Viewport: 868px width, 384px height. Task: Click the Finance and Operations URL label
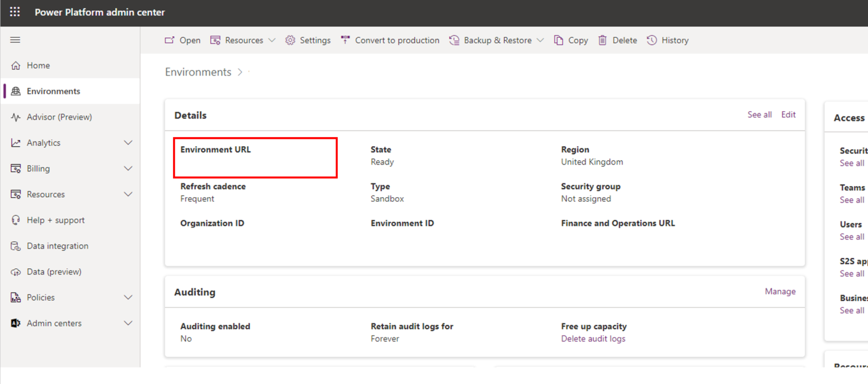pyautogui.click(x=618, y=223)
